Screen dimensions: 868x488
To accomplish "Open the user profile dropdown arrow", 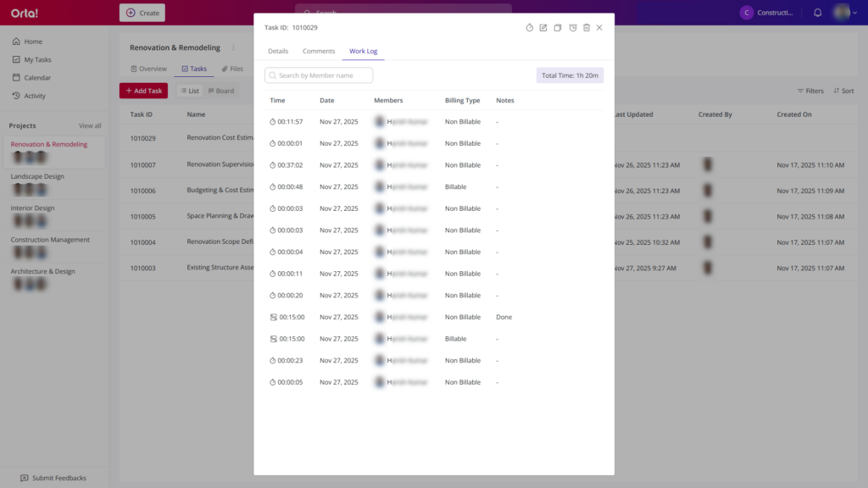I will click(x=854, y=13).
